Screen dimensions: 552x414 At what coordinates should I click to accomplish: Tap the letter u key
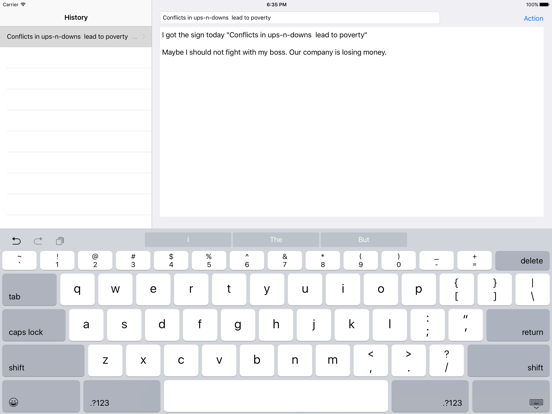click(305, 289)
